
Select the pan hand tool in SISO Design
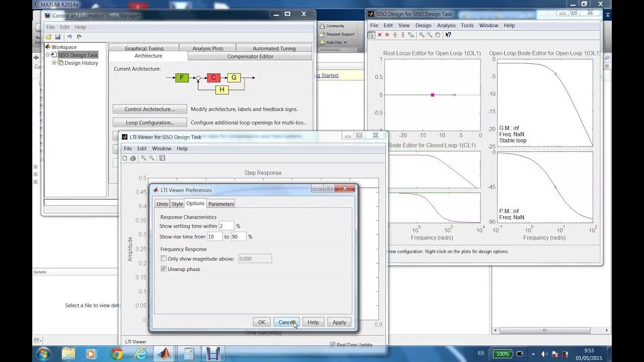(438, 35)
